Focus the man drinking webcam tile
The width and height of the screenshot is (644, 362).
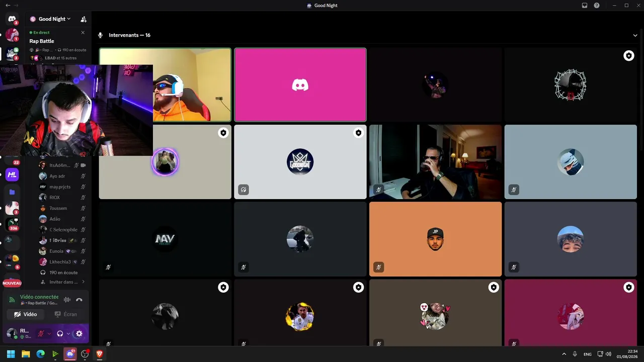(435, 162)
